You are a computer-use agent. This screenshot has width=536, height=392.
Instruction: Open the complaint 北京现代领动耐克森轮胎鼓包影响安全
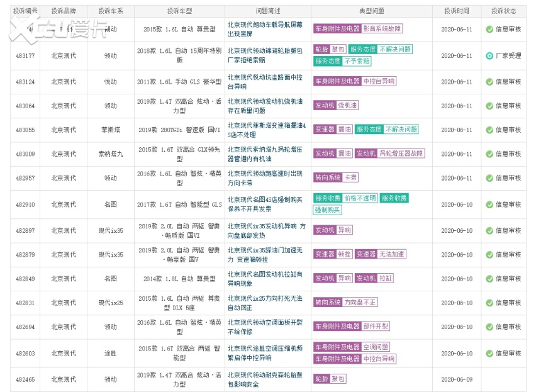click(265, 379)
